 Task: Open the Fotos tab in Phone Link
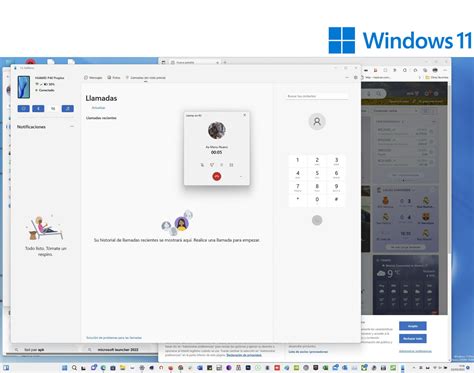(x=114, y=78)
